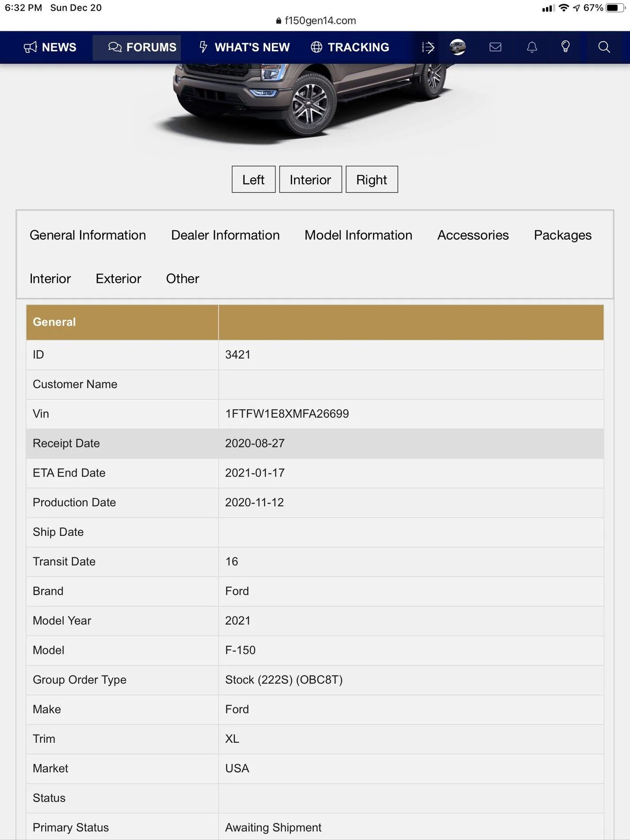Open the magnifier site search

(x=604, y=47)
